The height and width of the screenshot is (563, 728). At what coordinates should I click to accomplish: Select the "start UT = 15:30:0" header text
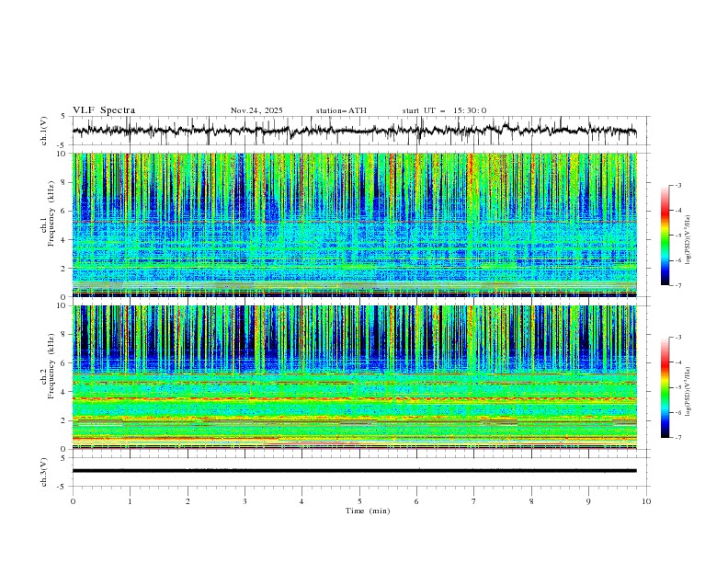coord(444,110)
